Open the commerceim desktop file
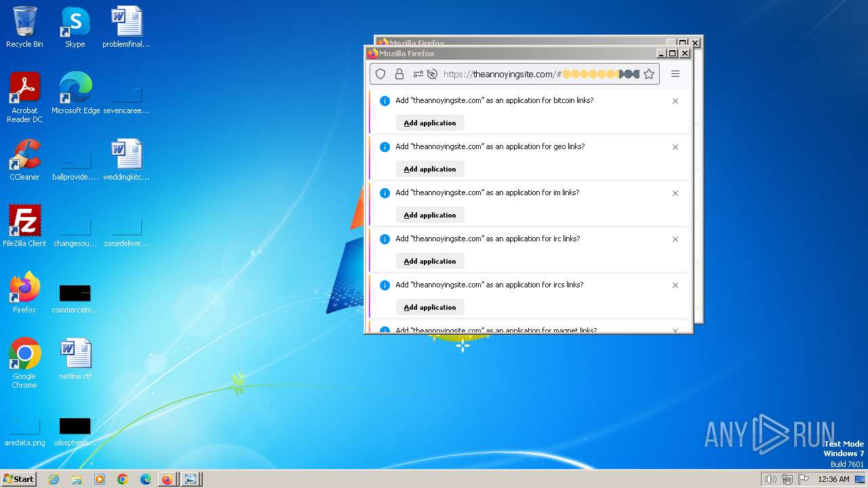The image size is (868, 488). 75,299
